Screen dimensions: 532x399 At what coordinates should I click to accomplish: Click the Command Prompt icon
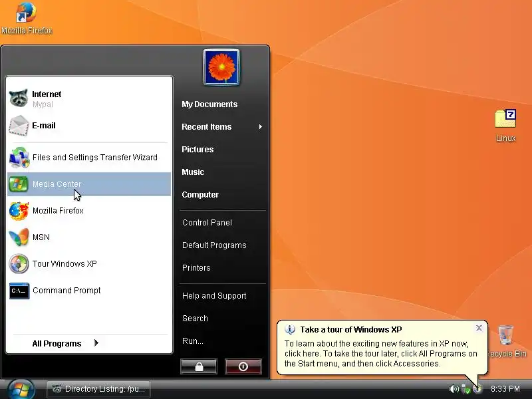19,291
